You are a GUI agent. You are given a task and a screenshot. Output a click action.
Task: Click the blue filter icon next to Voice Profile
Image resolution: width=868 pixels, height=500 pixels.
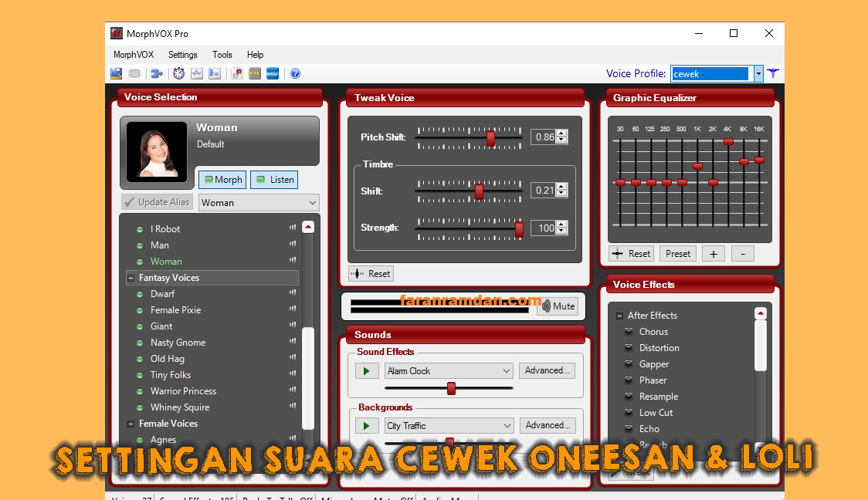[773, 73]
